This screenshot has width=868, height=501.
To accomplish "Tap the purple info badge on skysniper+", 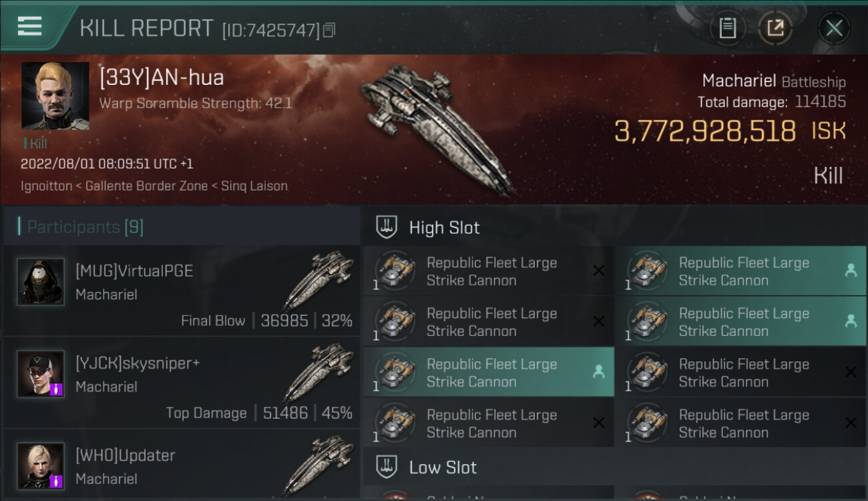I will (x=57, y=389).
